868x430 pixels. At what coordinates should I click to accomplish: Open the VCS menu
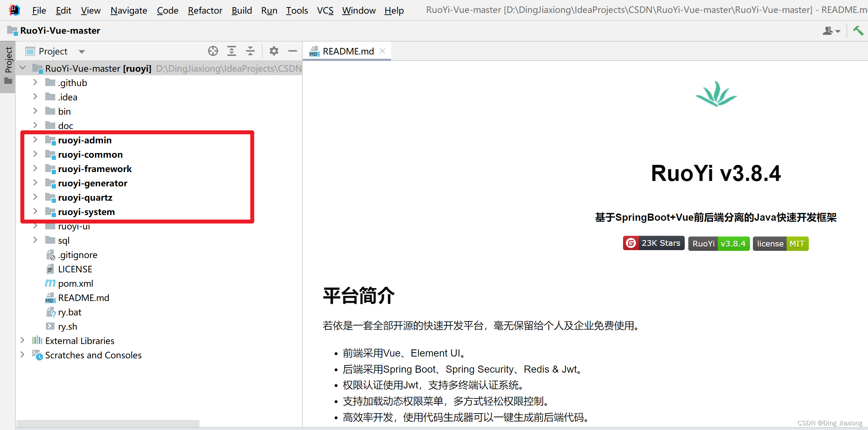tap(325, 10)
